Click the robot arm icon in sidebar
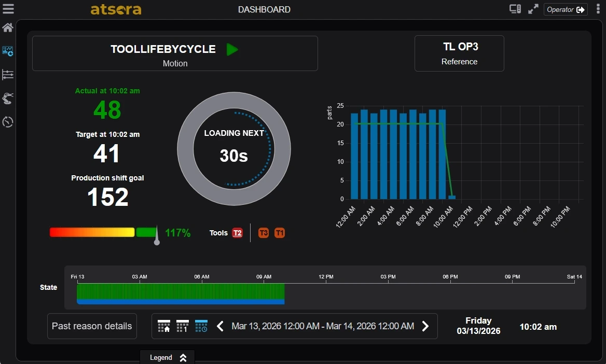 (7, 98)
